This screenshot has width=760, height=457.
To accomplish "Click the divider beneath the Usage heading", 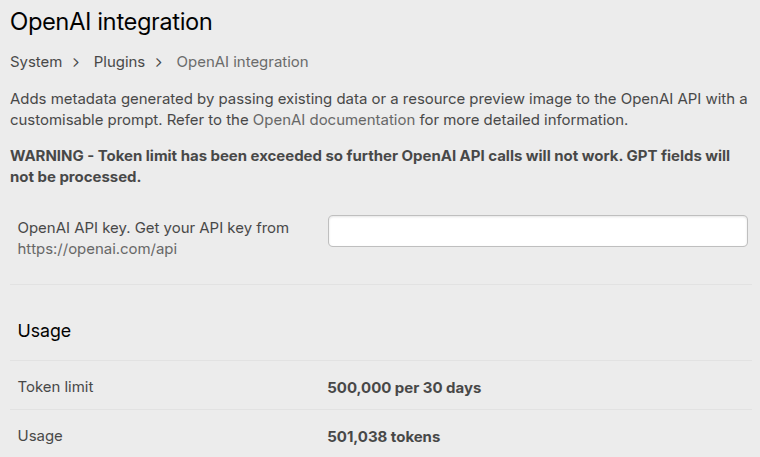I will [x=380, y=360].
